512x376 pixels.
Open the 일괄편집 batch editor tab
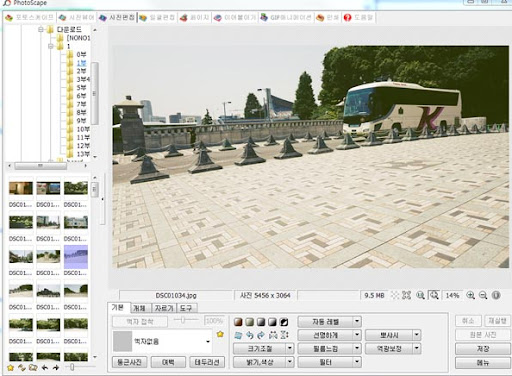coord(157,17)
